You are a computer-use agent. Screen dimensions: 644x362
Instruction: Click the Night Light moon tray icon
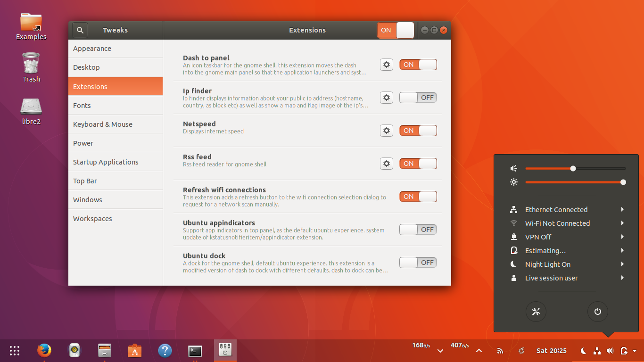click(584, 351)
